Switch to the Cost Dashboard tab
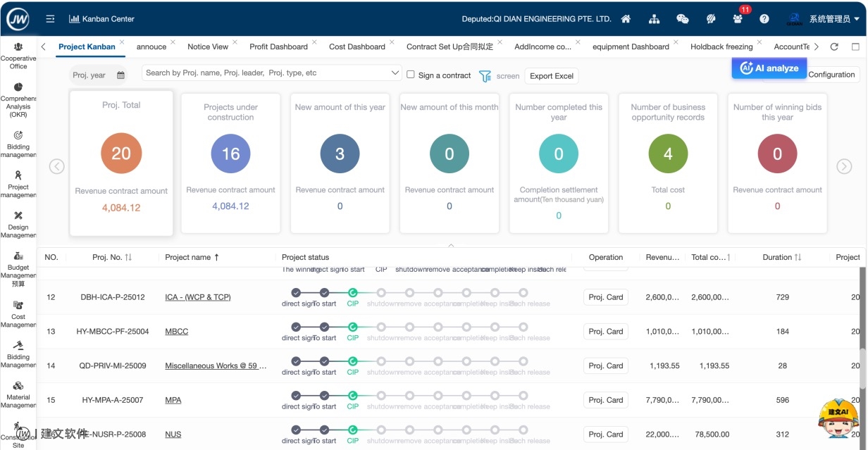This screenshot has width=868, height=450. 356,46
